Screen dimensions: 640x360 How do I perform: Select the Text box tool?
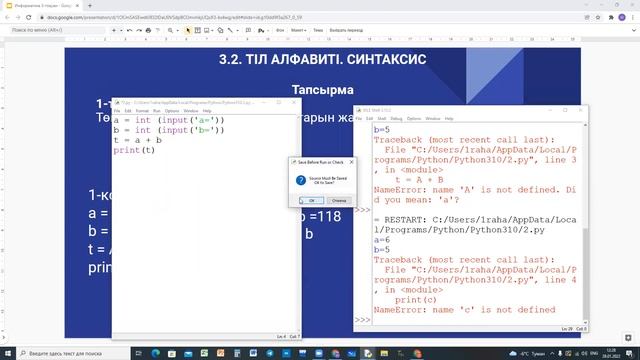click(x=198, y=30)
